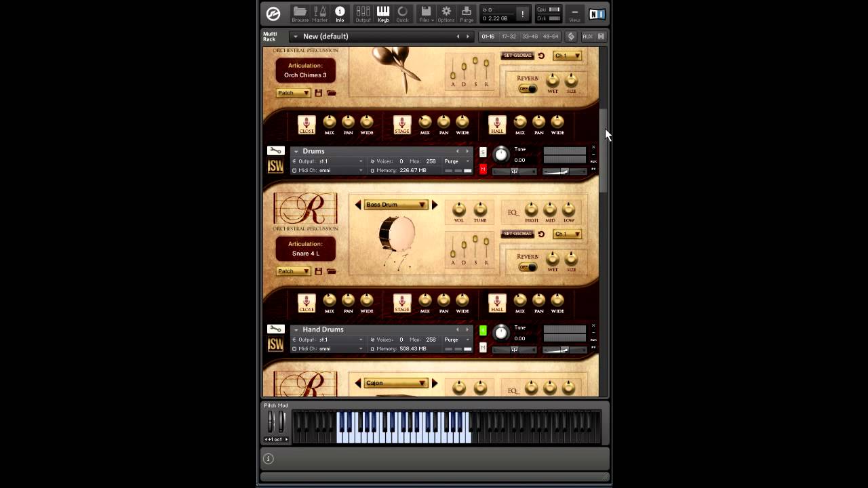Click the save disk icon under Snare 4 L

[x=318, y=271]
